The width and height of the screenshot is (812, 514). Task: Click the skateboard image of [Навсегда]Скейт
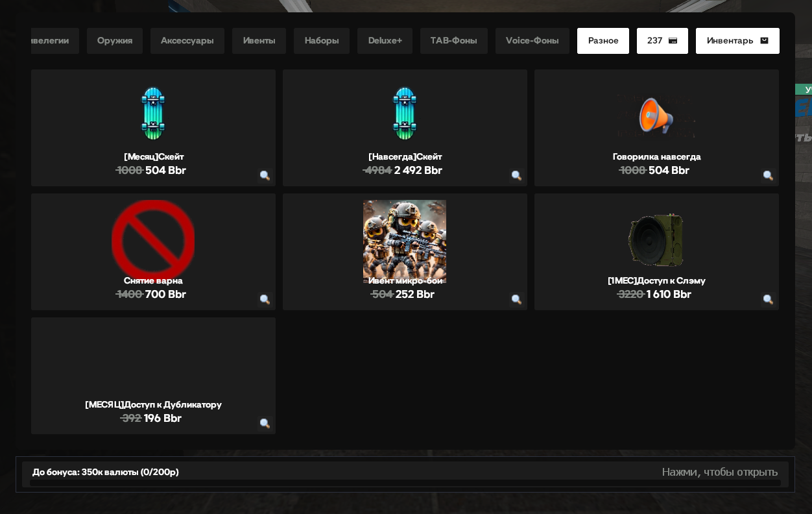[405, 114]
